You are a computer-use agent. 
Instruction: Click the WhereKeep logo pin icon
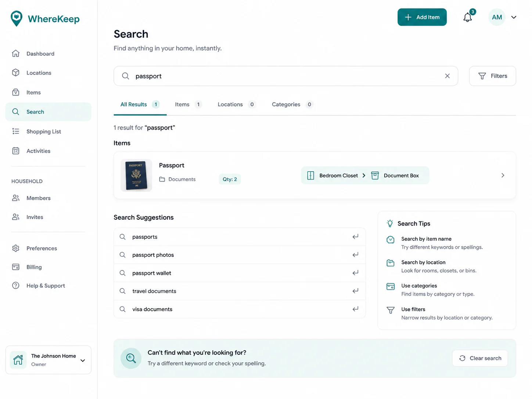click(x=17, y=18)
